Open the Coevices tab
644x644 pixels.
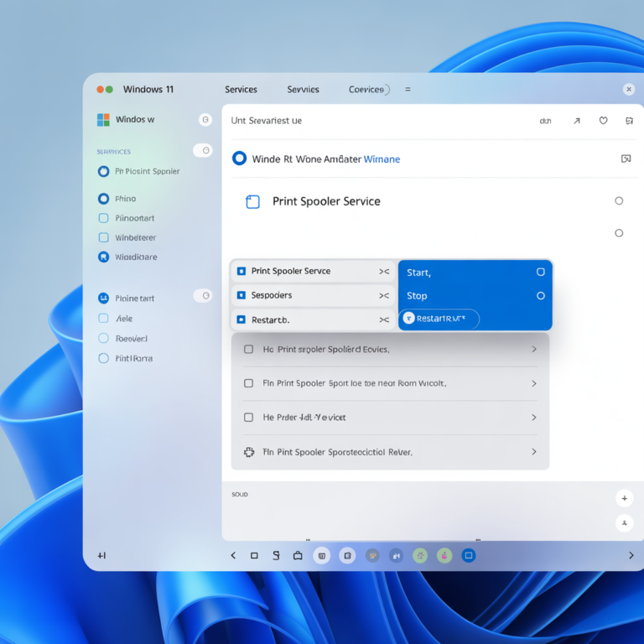point(366,90)
